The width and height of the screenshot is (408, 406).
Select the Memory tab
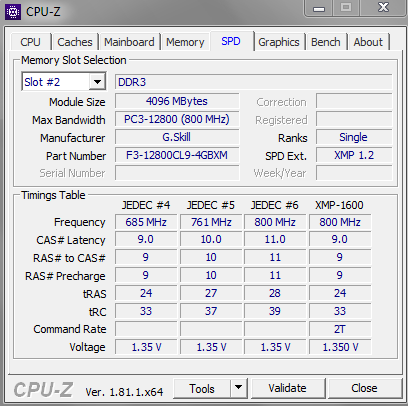tap(185, 42)
